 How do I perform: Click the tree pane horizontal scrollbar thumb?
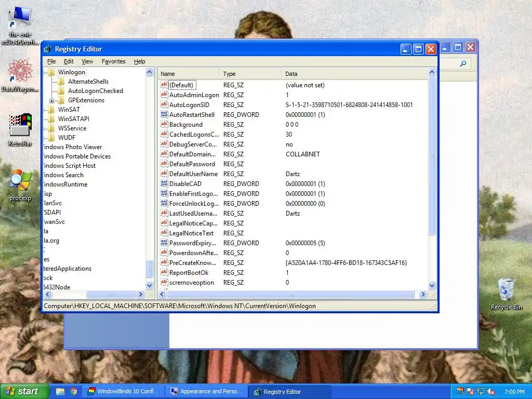[111, 295]
